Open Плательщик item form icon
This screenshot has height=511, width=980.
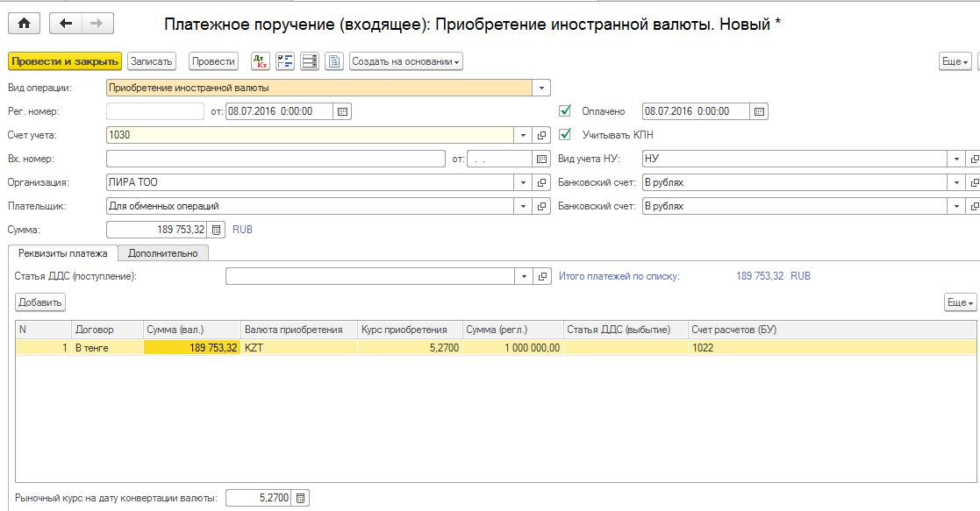(x=541, y=206)
